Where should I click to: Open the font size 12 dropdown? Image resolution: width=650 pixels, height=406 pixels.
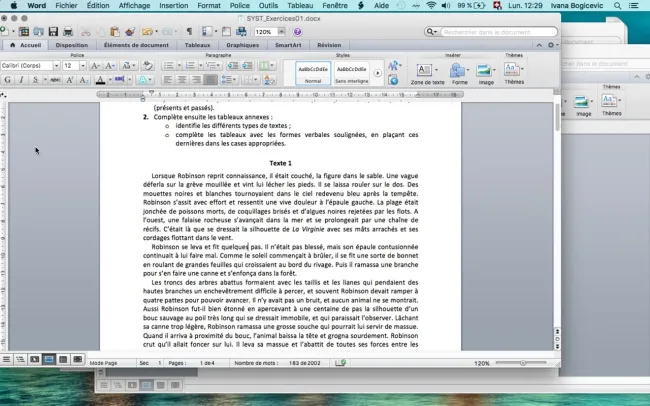[x=82, y=66]
